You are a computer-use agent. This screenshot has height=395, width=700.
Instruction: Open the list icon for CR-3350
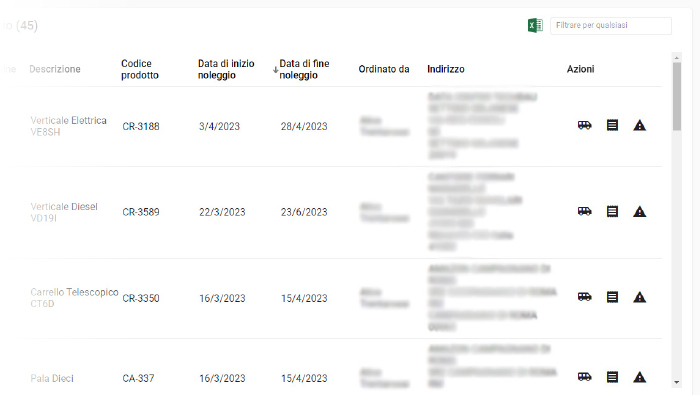(612, 297)
